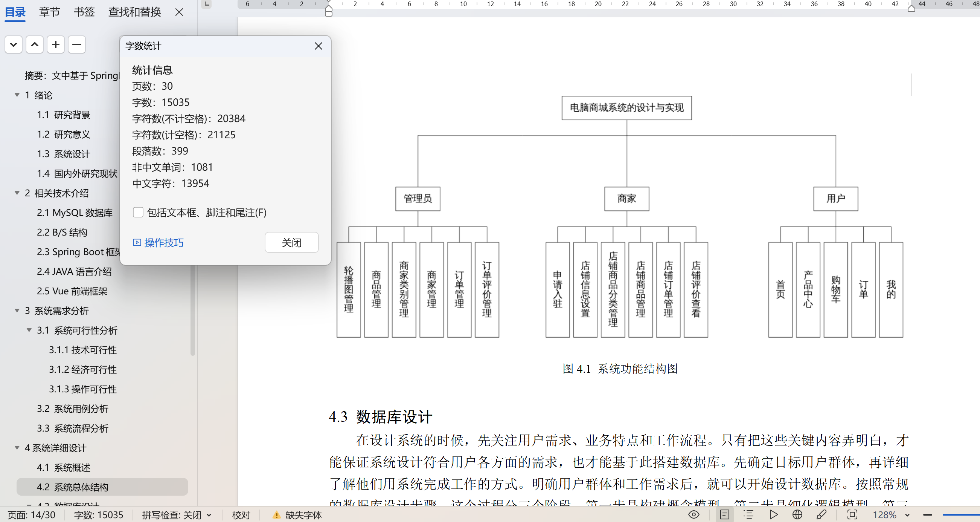Promote heading level with plus button
Viewport: 980px width, 522px height.
click(x=56, y=44)
